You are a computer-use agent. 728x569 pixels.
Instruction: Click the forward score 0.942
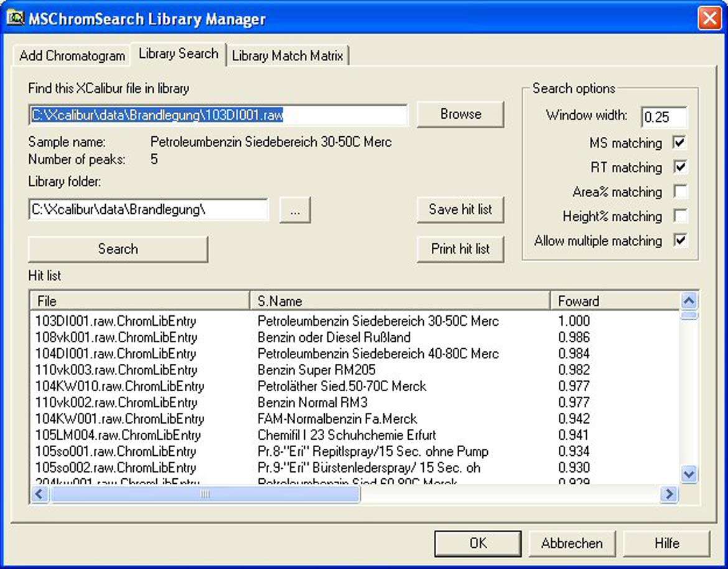pyautogui.click(x=574, y=419)
